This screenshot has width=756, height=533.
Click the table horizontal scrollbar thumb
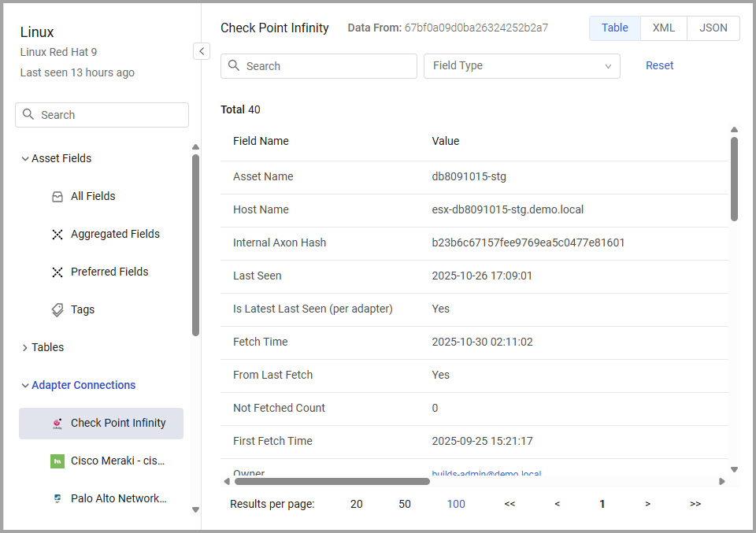tap(332, 482)
